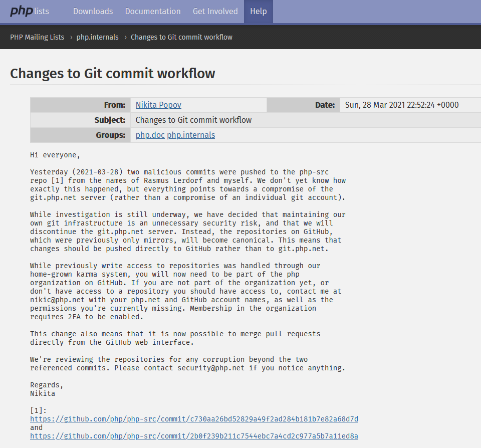481x448 pixels.
Task: Click the text 'nikic@php.net' in the message
Action: tap(57, 300)
